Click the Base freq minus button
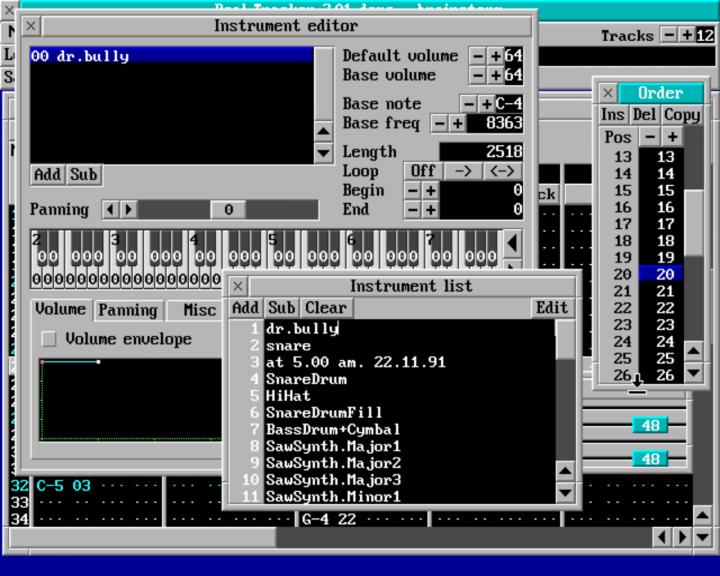The height and width of the screenshot is (576, 720). pos(439,123)
